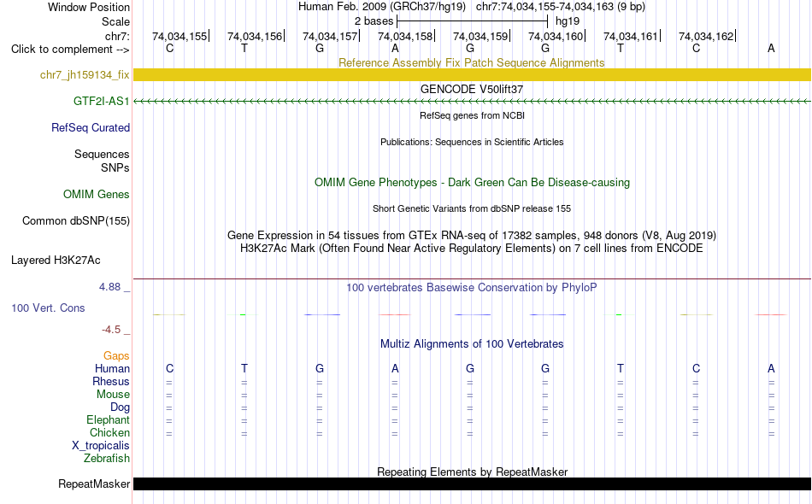Click the GENCODE V50lift37 track title
Image resolution: width=812 pixels, height=504 pixels.
tap(472, 90)
